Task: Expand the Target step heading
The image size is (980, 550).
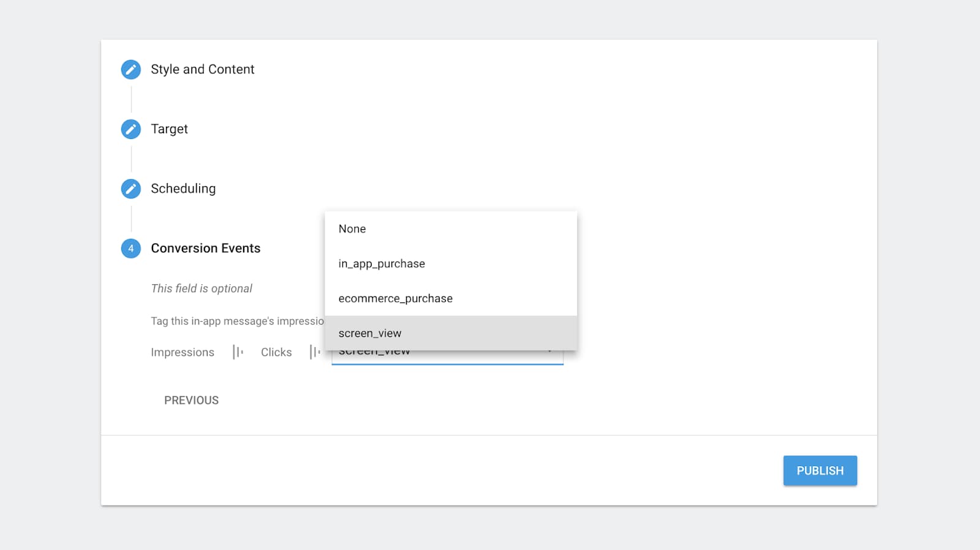Action: coord(169,129)
